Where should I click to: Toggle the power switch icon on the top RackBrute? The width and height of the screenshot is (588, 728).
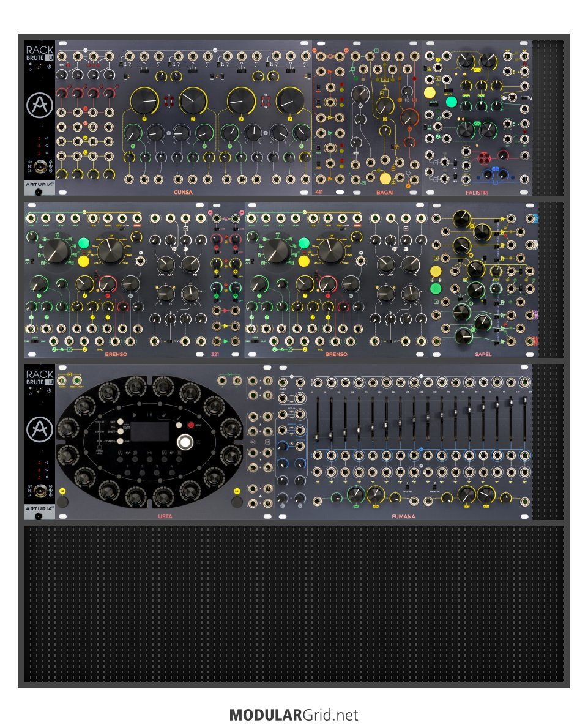[49, 67]
